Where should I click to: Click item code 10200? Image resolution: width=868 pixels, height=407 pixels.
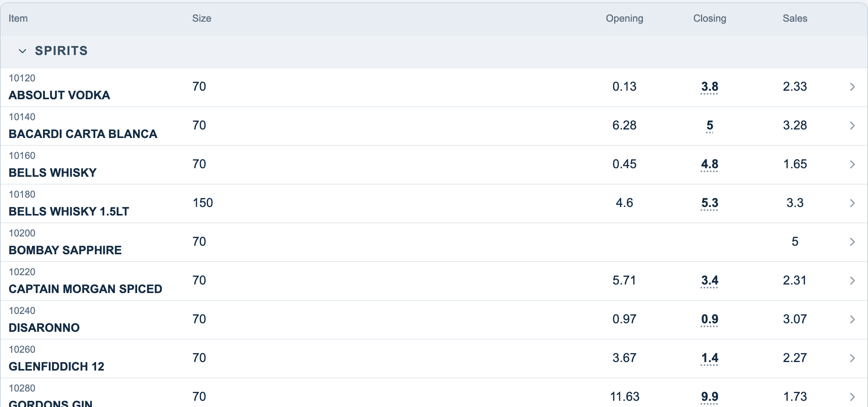pos(22,233)
